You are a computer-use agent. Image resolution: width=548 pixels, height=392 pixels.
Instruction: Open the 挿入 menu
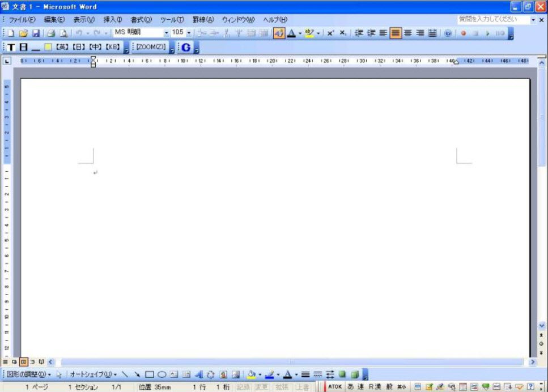click(x=112, y=20)
